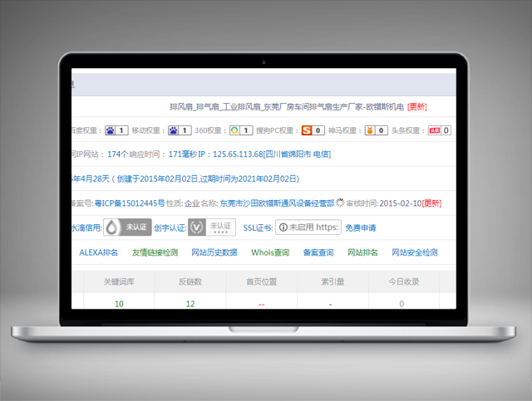This screenshot has height=401, width=532.
Task: Click the 360 weight green circle icon
Action: [234, 130]
